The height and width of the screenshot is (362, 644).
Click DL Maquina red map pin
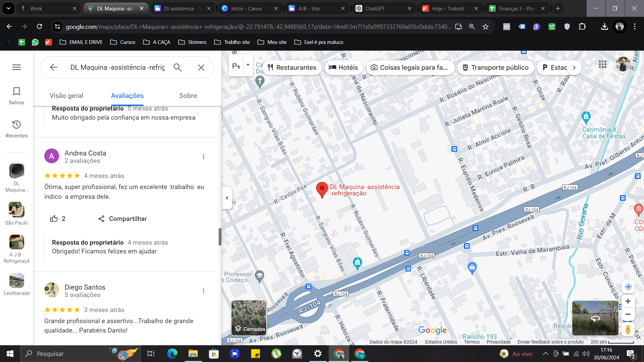pyautogui.click(x=322, y=190)
